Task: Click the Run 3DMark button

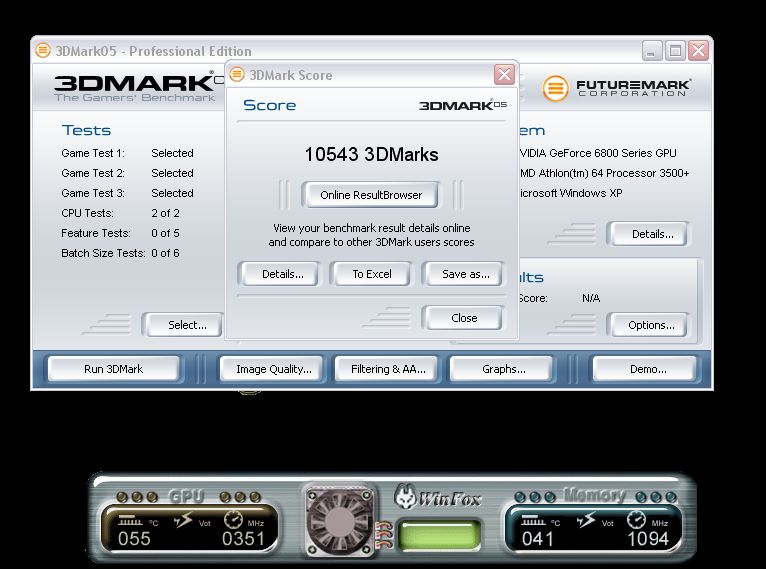Action: click(113, 369)
